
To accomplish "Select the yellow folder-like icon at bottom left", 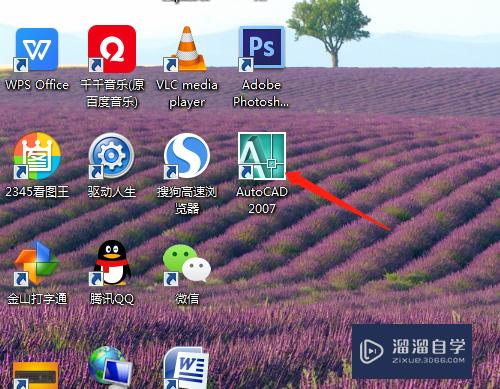I will click(35, 375).
